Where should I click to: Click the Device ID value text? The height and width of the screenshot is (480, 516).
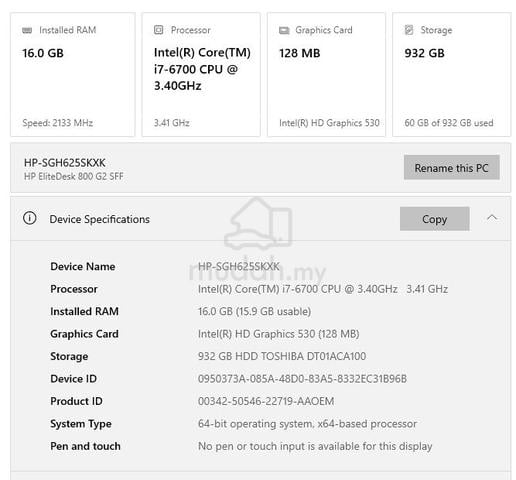tap(302, 379)
